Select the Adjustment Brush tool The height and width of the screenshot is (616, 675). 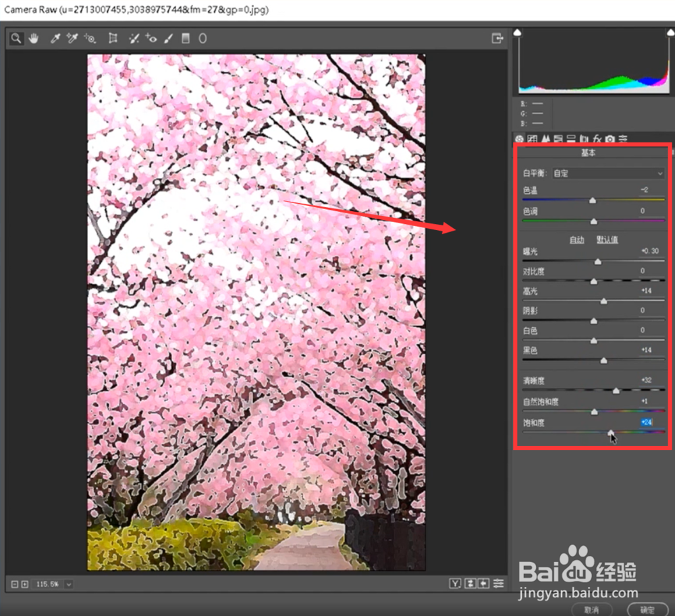click(168, 38)
